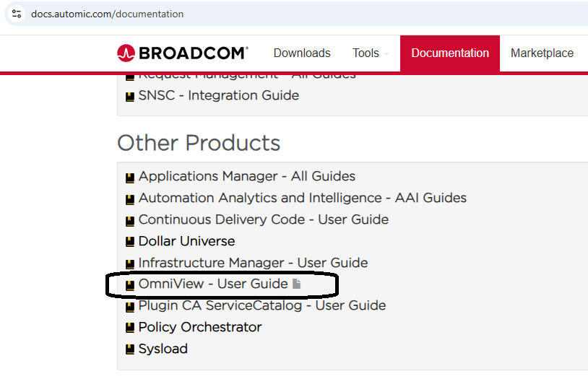Viewport: 588px width, 379px height.
Task: Open Automation Analytics and Intelligence AAI Guides
Action: 302,198
